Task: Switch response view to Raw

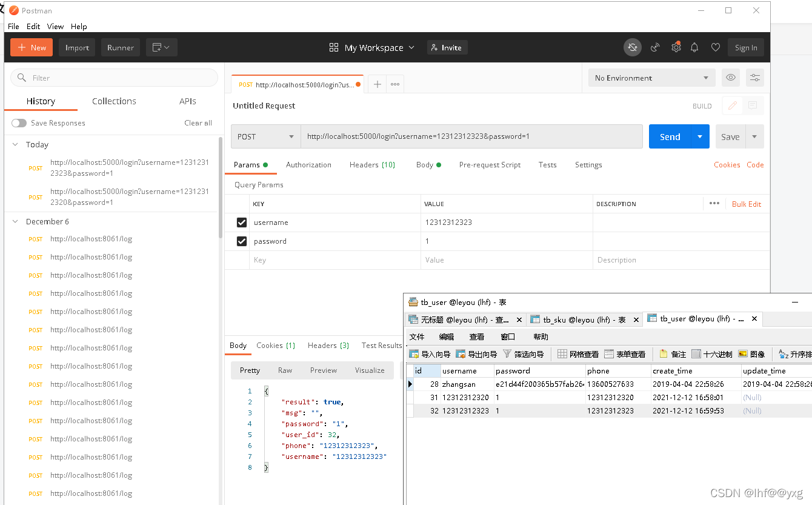Action: pos(285,370)
